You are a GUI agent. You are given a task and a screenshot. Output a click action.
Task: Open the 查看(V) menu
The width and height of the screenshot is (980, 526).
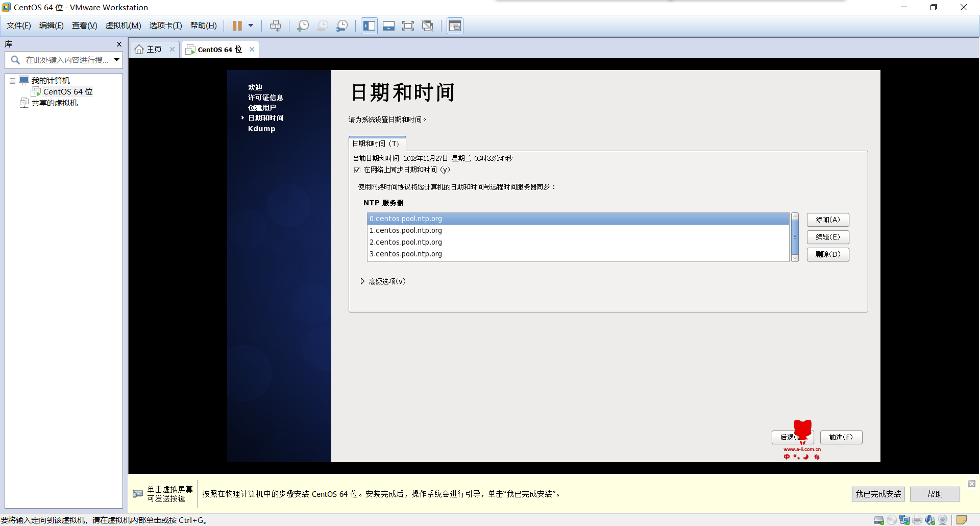pos(84,26)
